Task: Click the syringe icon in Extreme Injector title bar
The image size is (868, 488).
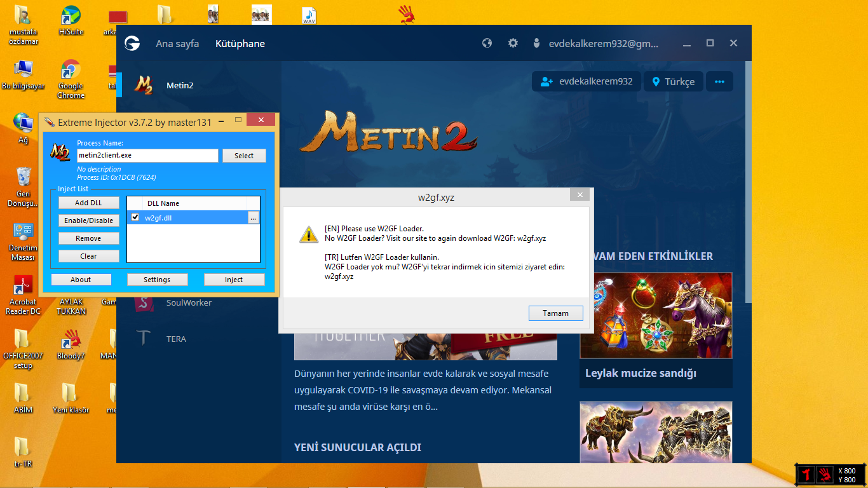Action: point(49,122)
